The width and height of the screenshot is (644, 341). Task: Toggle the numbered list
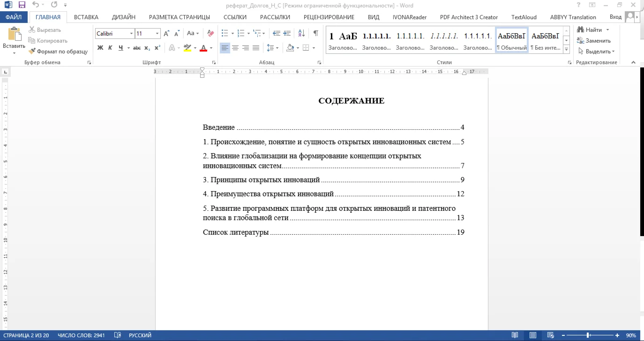pyautogui.click(x=240, y=33)
